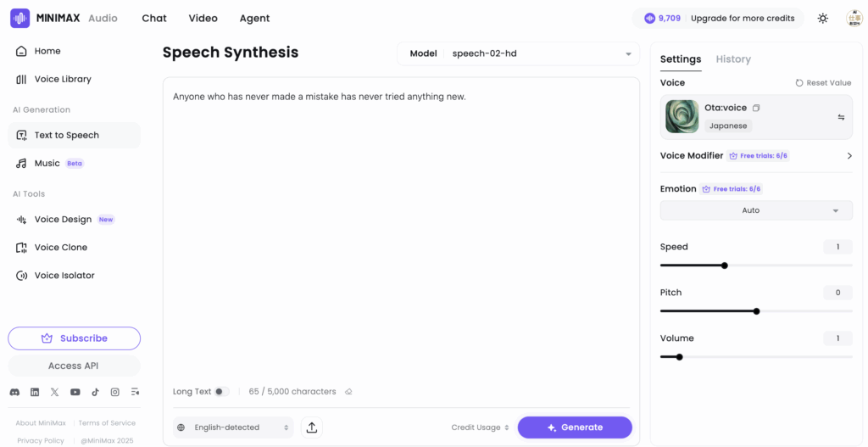Open the Instagram social icon

(x=115, y=392)
